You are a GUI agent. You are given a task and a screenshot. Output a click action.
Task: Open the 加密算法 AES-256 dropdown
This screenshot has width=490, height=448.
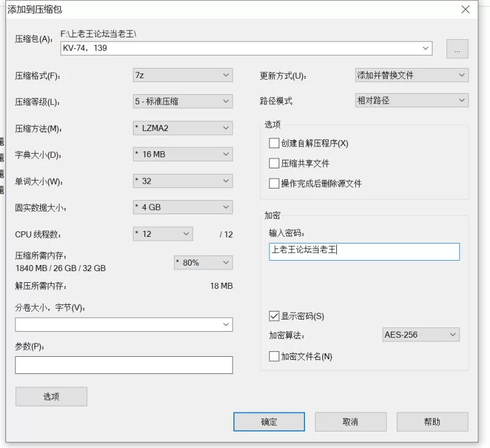click(x=421, y=335)
